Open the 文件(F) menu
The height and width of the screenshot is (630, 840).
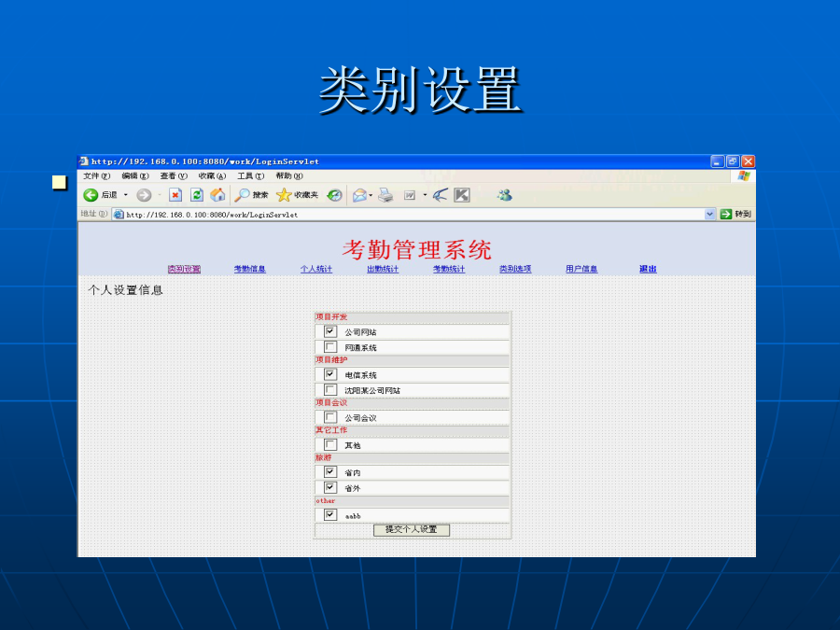click(96, 175)
